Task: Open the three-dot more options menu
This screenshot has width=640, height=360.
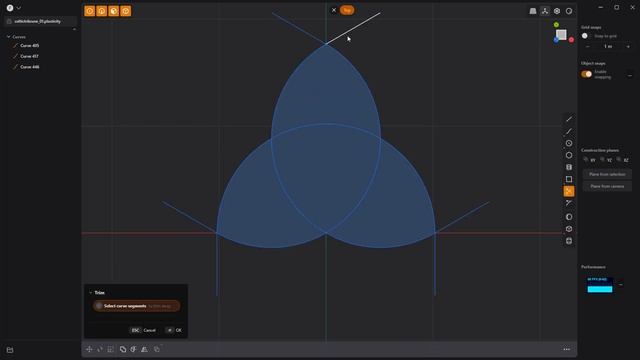Action: [567, 349]
